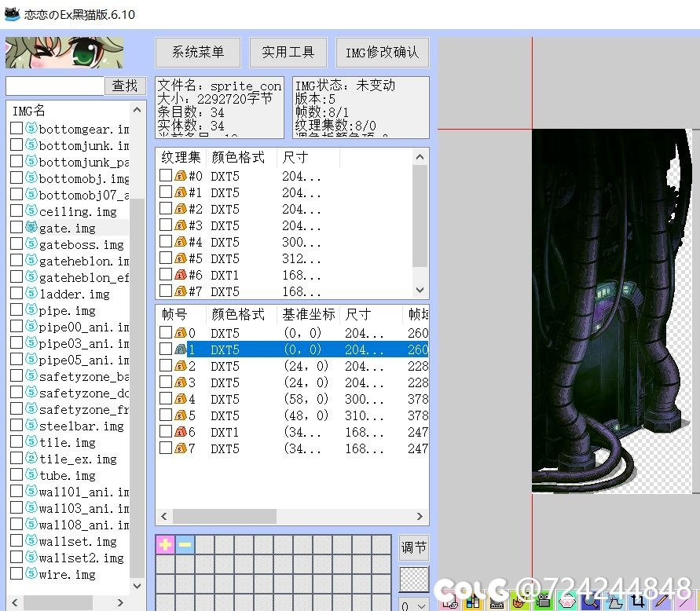Click the left arrow below the IMG name list
Viewport: 700px width, 611px height.
point(15,602)
